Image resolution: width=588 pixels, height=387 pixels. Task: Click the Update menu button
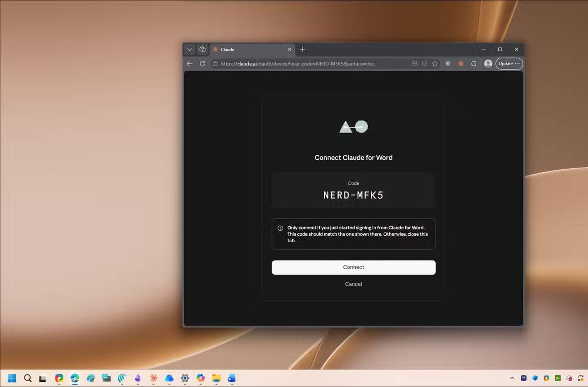(509, 64)
